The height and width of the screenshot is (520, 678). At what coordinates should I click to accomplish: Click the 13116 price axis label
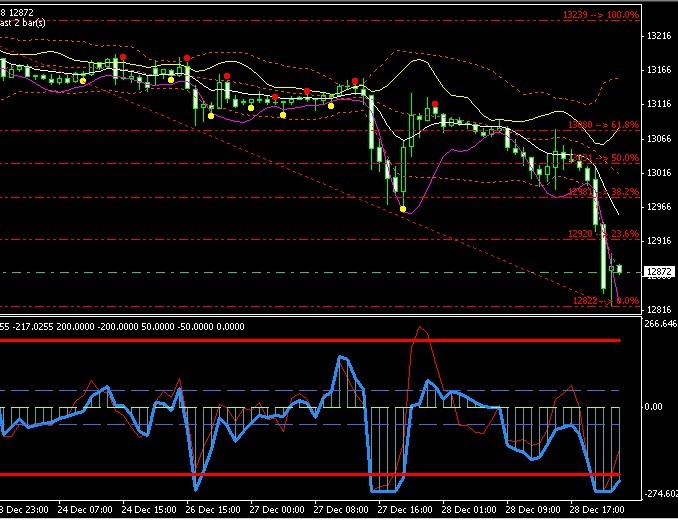coord(659,104)
